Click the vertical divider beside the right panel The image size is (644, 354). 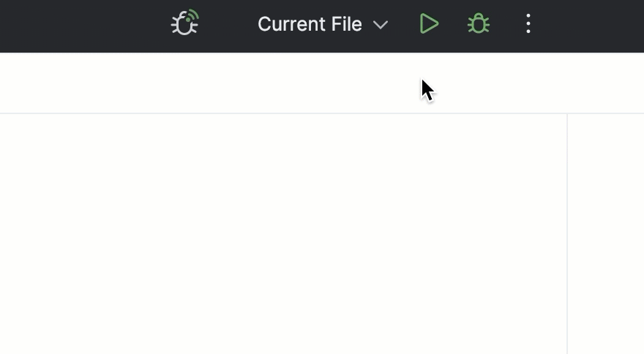click(x=567, y=233)
